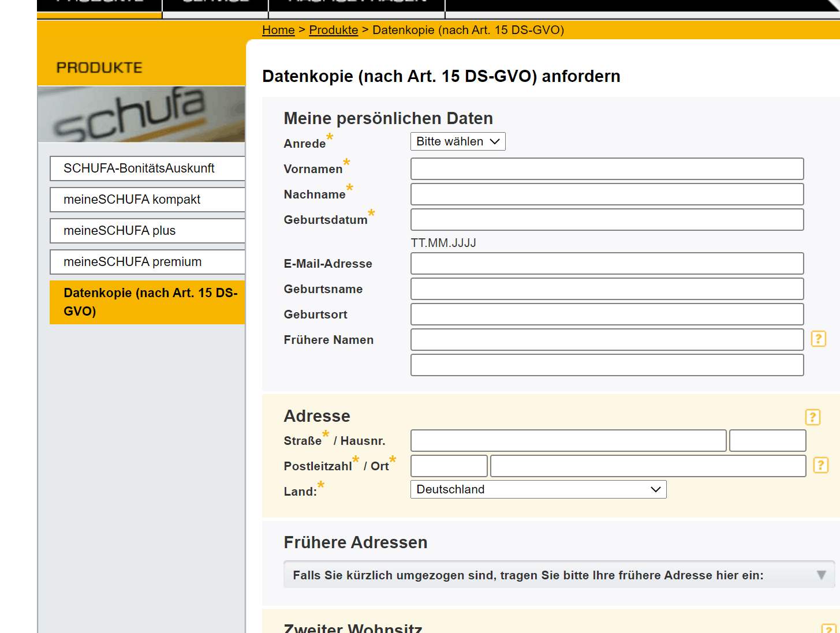This screenshot has height=633, width=840.
Task: Click into the Geburtsdatum input field
Action: tap(607, 220)
